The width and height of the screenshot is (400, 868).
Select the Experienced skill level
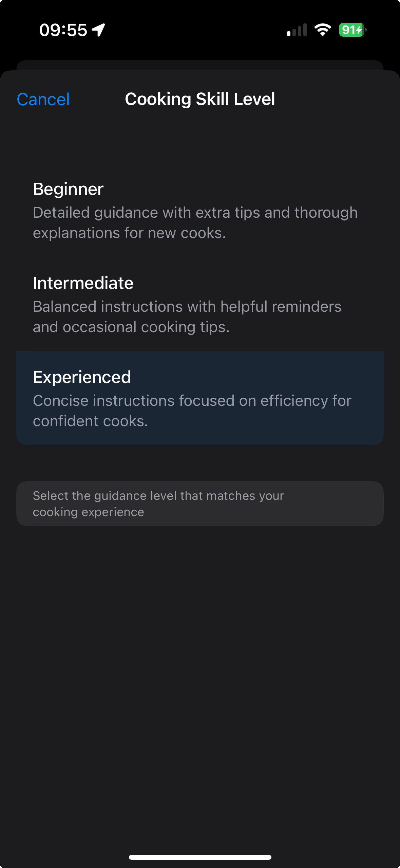pyautogui.click(x=200, y=398)
